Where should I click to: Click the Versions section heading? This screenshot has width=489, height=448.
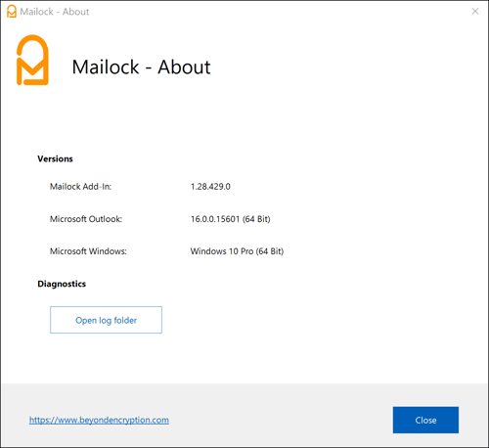(x=55, y=158)
